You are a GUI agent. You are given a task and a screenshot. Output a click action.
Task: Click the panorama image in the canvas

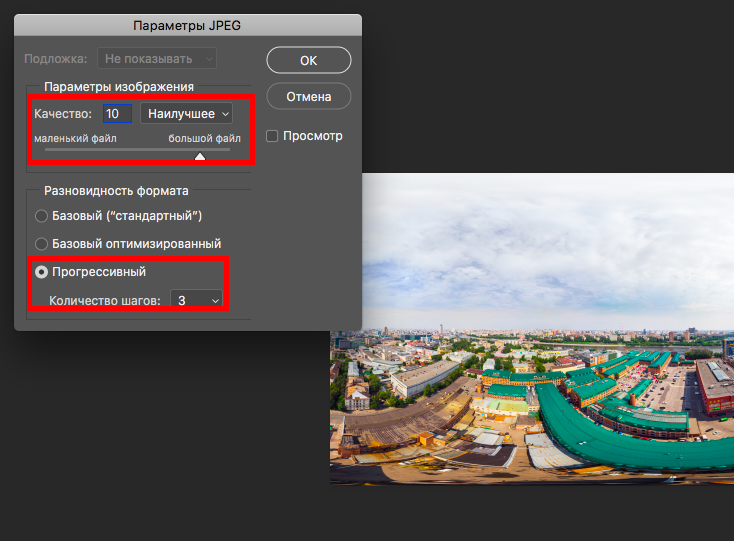[x=532, y=329]
